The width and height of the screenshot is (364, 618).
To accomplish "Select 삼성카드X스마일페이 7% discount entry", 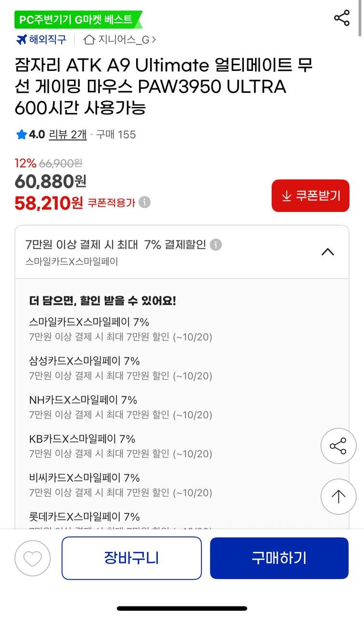I will 84,361.
